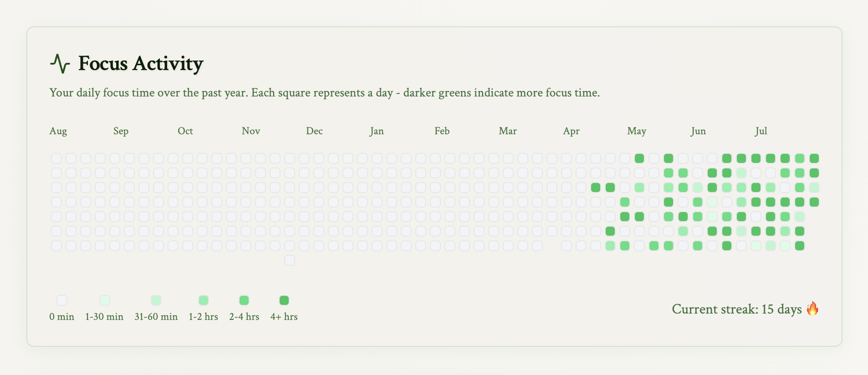Image resolution: width=868 pixels, height=375 pixels.
Task: Click the Jul month label
Action: point(761,131)
